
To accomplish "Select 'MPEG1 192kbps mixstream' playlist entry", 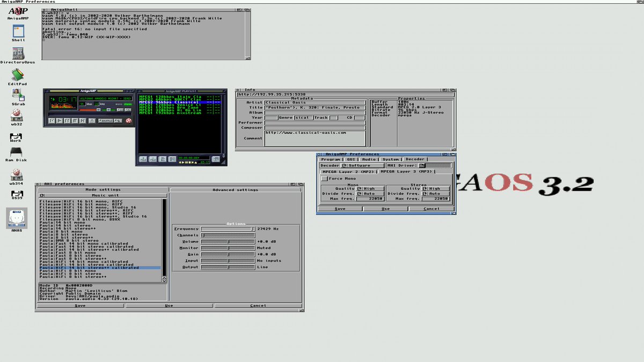I will 180,113.
